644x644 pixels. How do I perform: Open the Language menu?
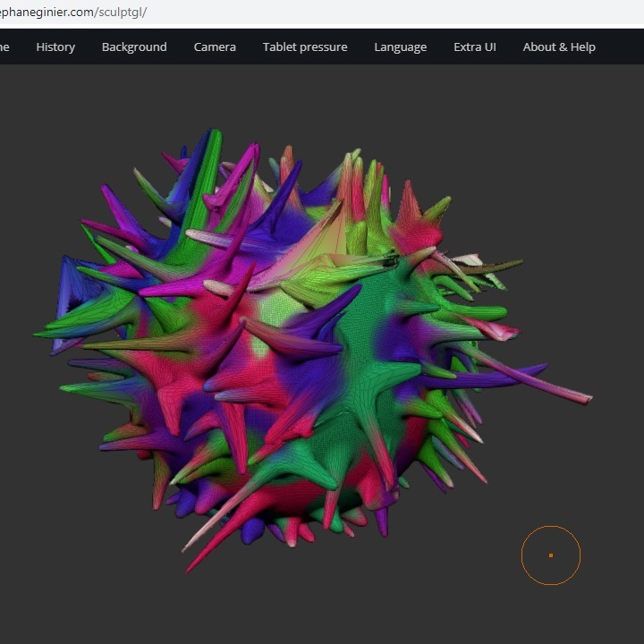[x=401, y=47]
